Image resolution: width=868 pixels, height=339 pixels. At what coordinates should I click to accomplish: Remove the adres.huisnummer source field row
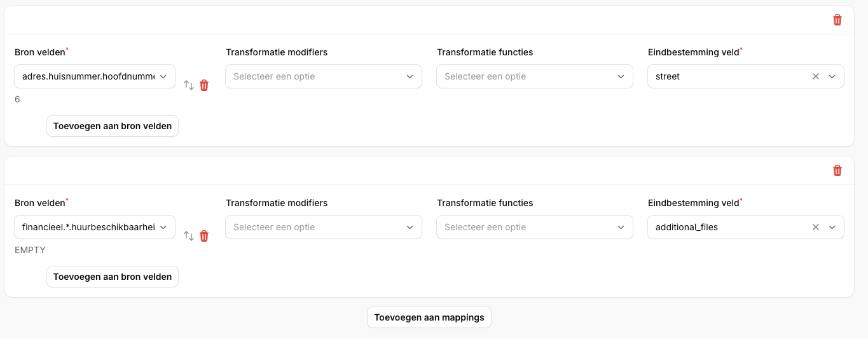[x=204, y=85]
